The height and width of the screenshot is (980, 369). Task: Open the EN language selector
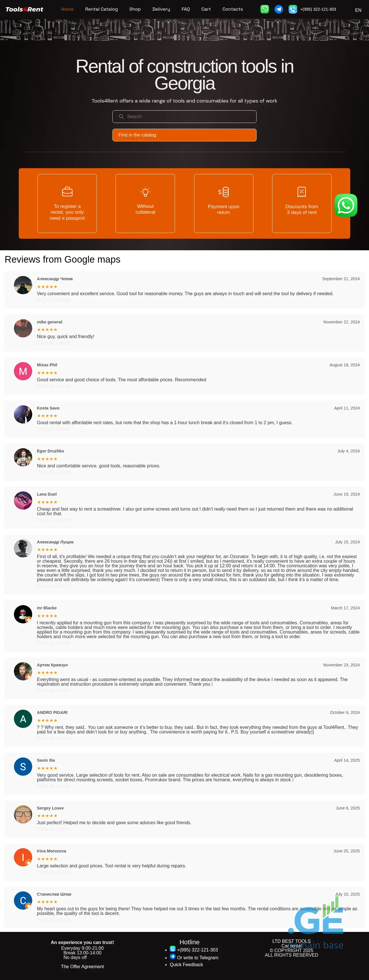[x=358, y=10]
